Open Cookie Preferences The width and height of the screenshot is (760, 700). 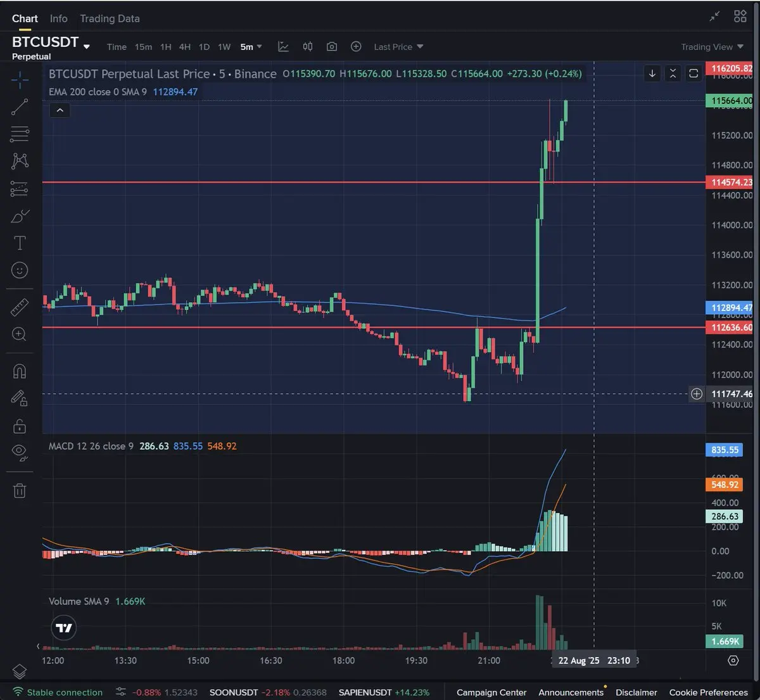709,692
